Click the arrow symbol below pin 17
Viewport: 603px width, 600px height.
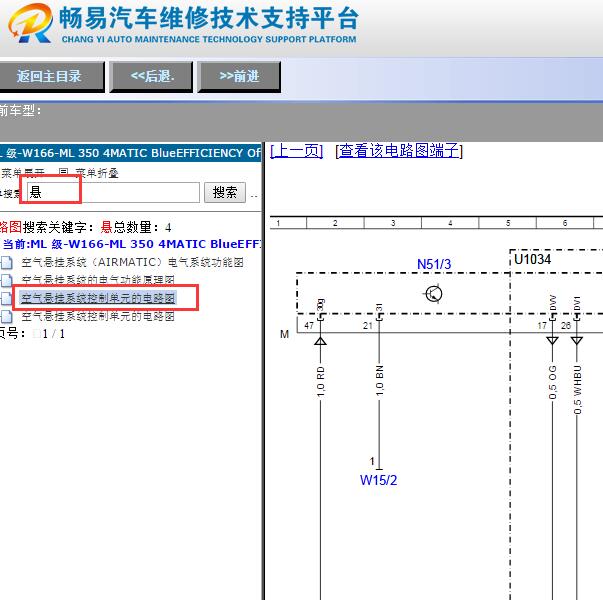pos(553,341)
